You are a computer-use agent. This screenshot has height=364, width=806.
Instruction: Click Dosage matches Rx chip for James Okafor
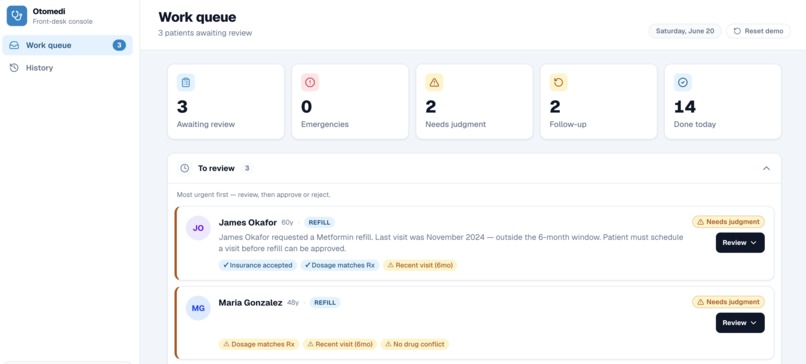340,265
